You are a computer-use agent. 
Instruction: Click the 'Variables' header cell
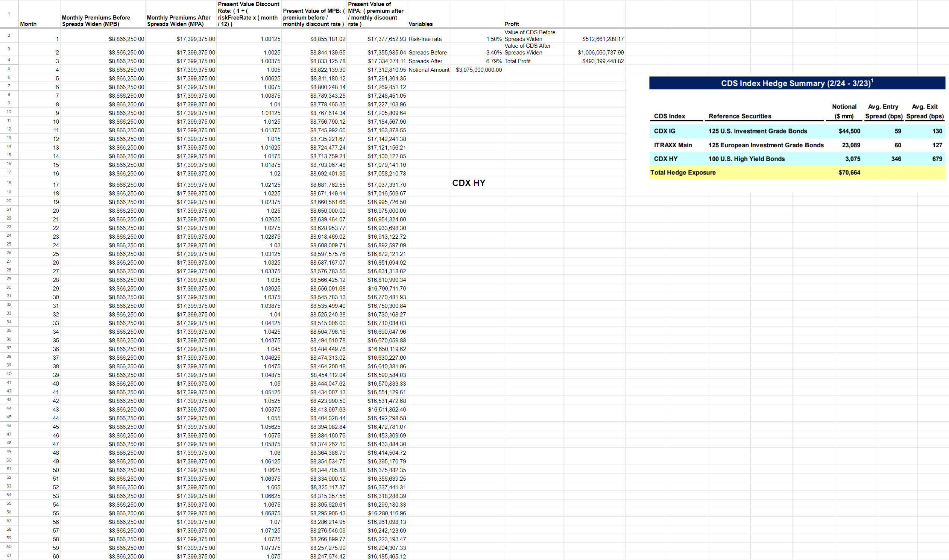coord(429,14)
